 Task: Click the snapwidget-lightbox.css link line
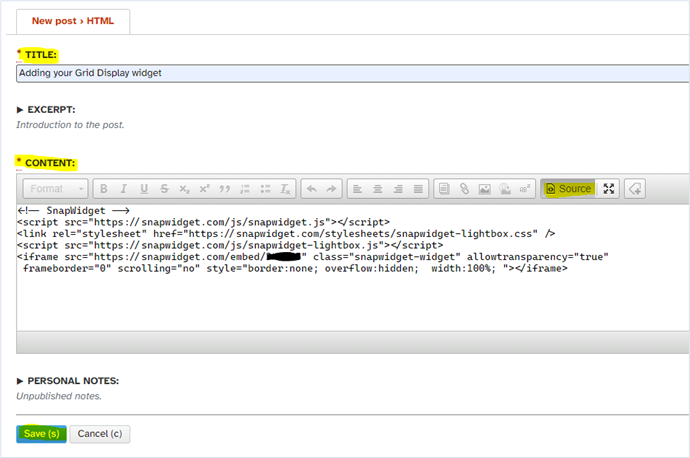[x=286, y=234]
